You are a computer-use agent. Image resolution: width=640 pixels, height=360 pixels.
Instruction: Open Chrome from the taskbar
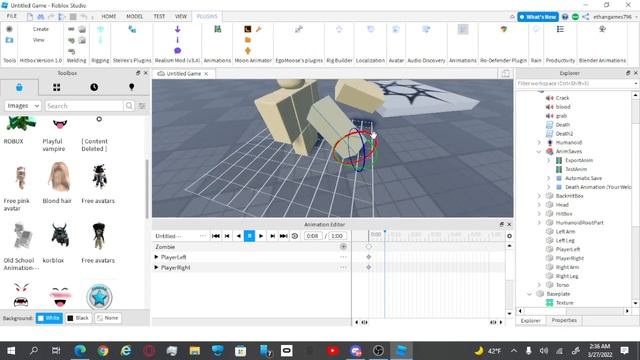tap(103, 351)
